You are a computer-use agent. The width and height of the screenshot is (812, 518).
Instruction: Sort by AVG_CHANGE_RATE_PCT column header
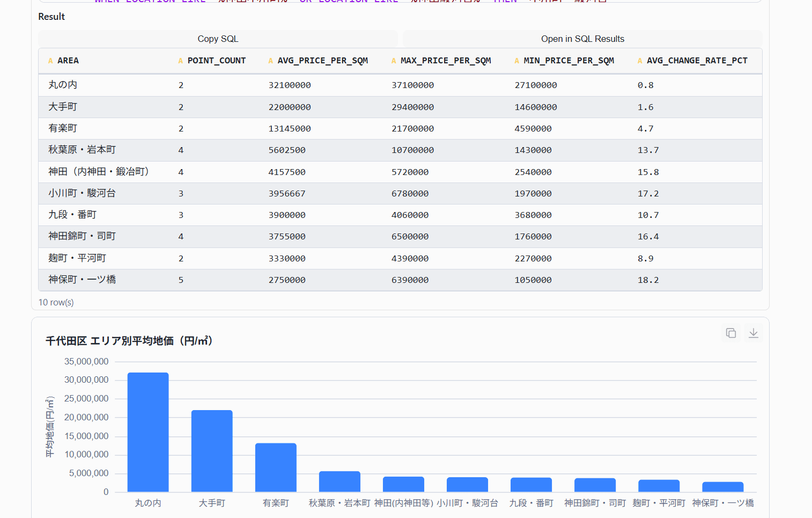click(x=697, y=61)
